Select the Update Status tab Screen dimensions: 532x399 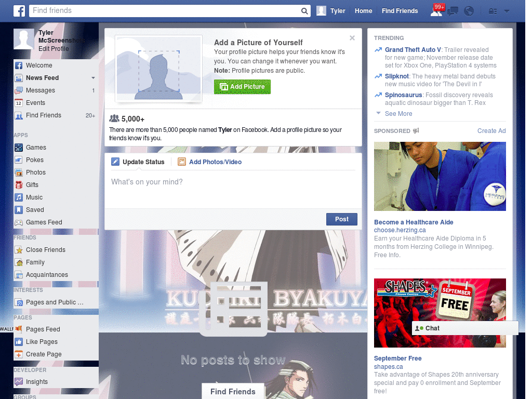(138, 162)
